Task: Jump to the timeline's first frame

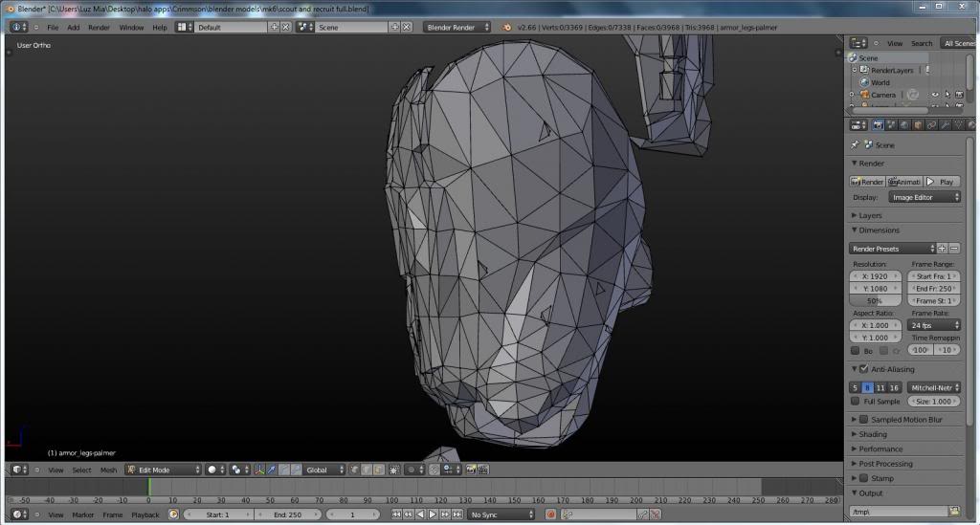Action: [x=396, y=515]
